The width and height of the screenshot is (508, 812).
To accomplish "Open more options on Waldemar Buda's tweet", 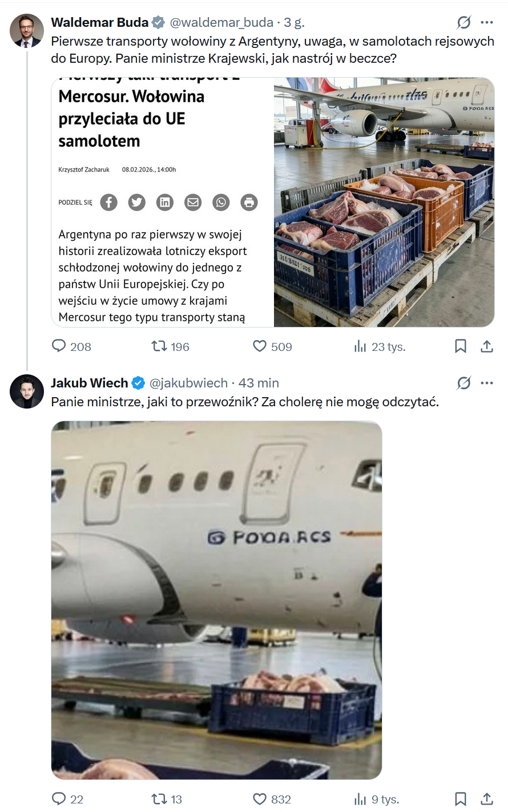I will [487, 22].
